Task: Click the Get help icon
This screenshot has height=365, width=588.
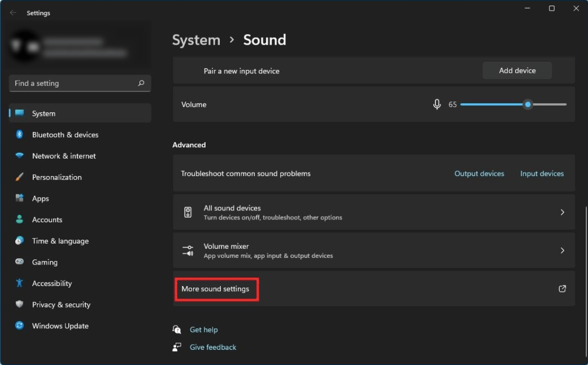Action: [x=176, y=329]
